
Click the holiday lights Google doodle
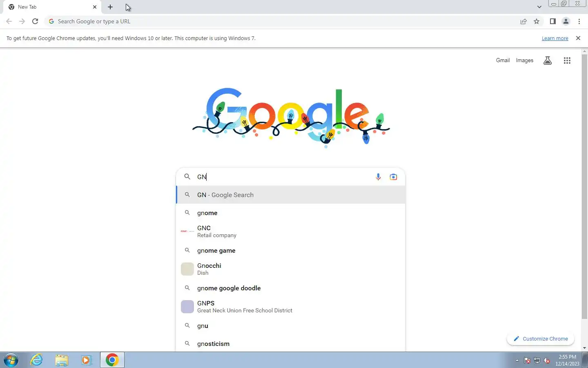291,117
